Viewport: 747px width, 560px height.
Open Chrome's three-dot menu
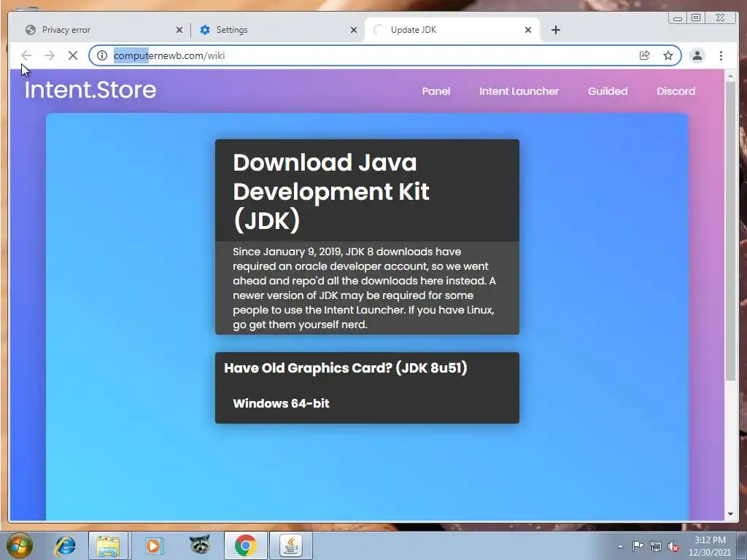721,55
